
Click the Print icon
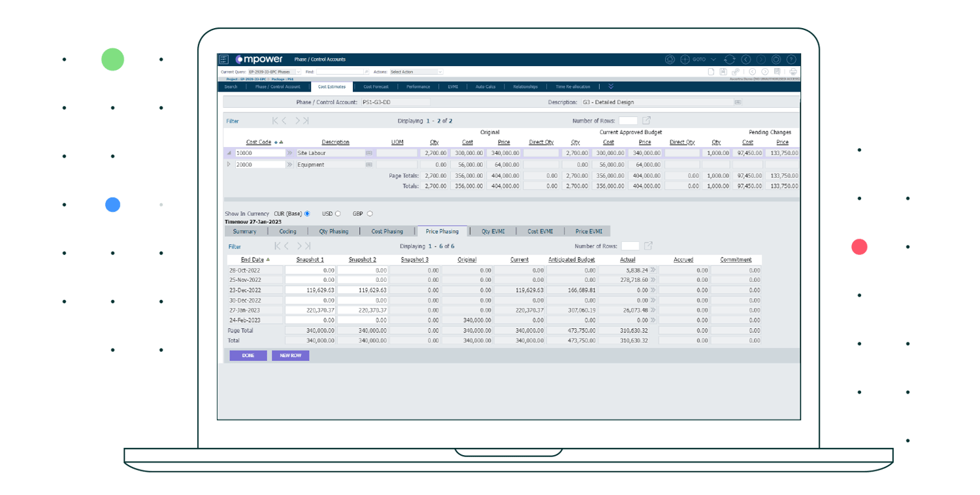click(x=793, y=71)
